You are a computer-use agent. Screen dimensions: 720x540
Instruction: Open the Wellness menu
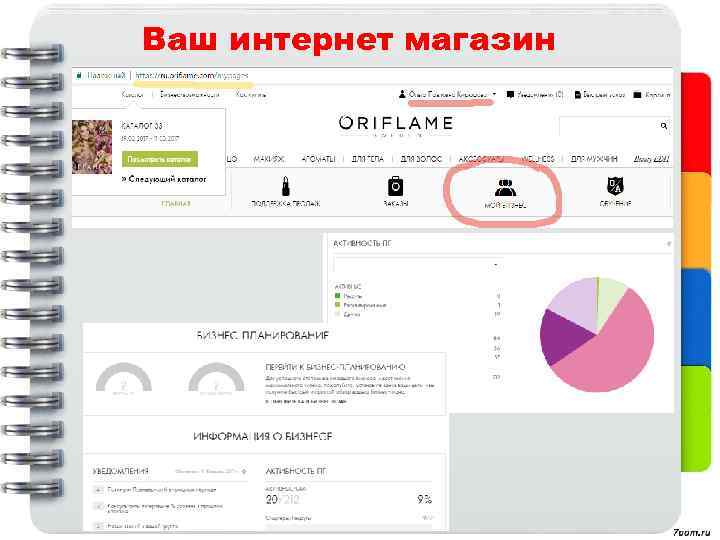pos(538,159)
